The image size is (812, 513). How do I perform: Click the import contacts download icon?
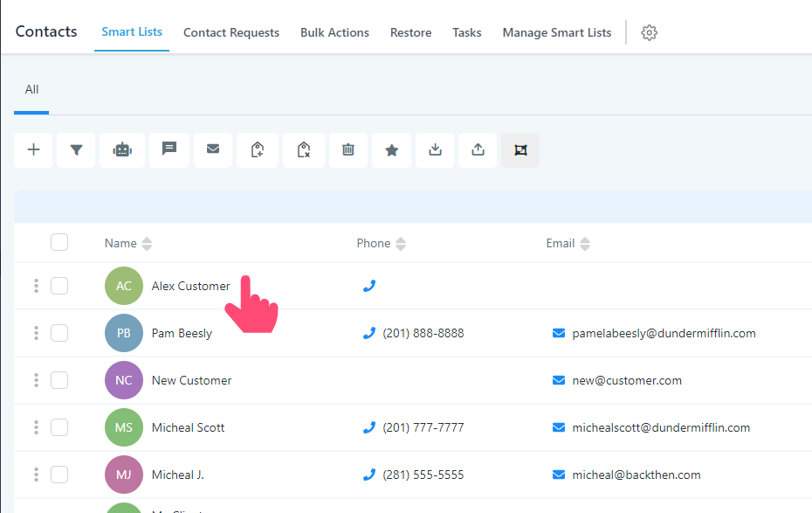click(435, 149)
